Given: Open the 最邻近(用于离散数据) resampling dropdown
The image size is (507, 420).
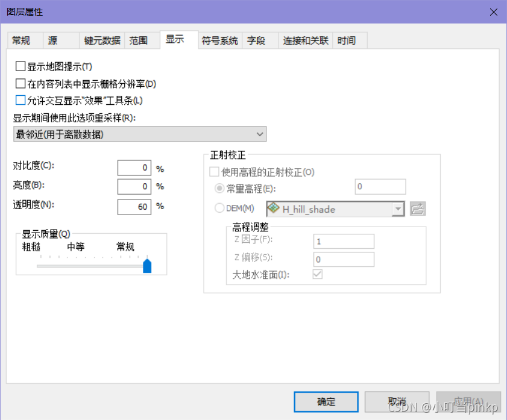Looking at the screenshot, I should click(x=140, y=134).
